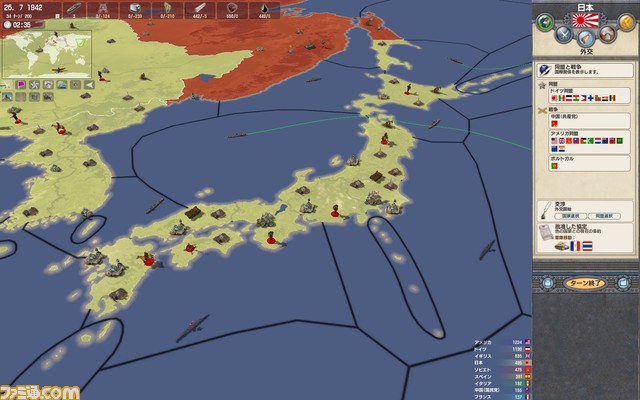Image resolution: width=640 pixels, height=400 pixels.
Task: Toggle the airplane map filter icon
Action: coord(6,84)
